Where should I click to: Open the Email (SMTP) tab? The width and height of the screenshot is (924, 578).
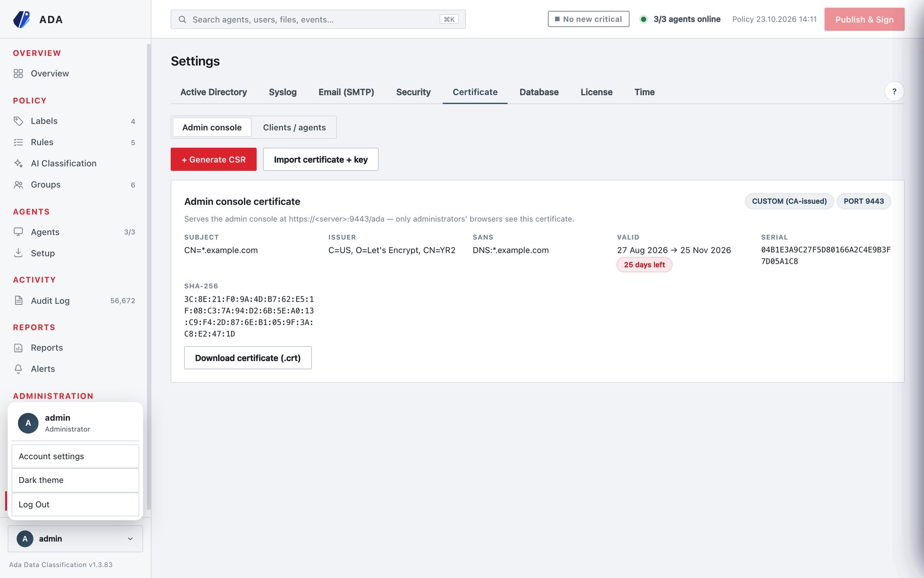click(x=346, y=92)
